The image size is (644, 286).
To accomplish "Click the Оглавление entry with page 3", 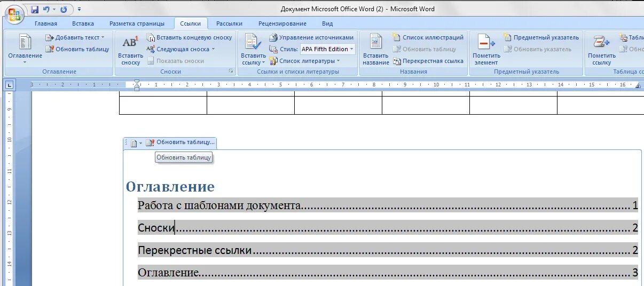I will [388, 273].
